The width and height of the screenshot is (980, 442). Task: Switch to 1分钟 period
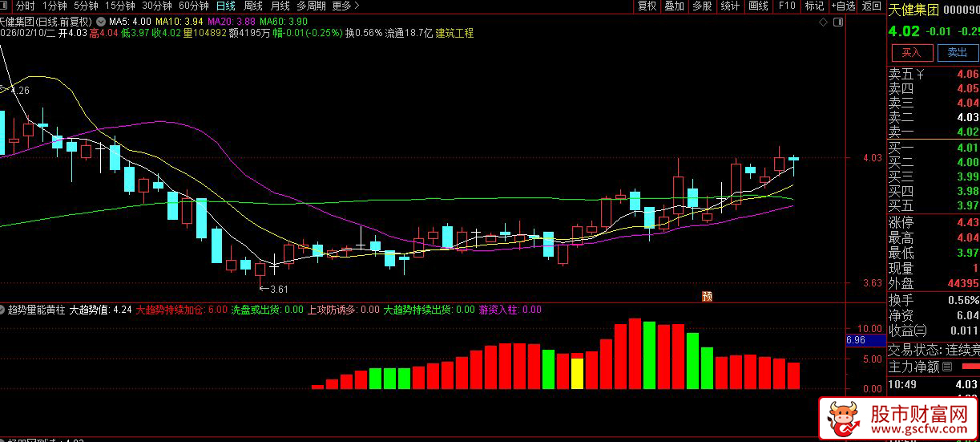(x=54, y=6)
